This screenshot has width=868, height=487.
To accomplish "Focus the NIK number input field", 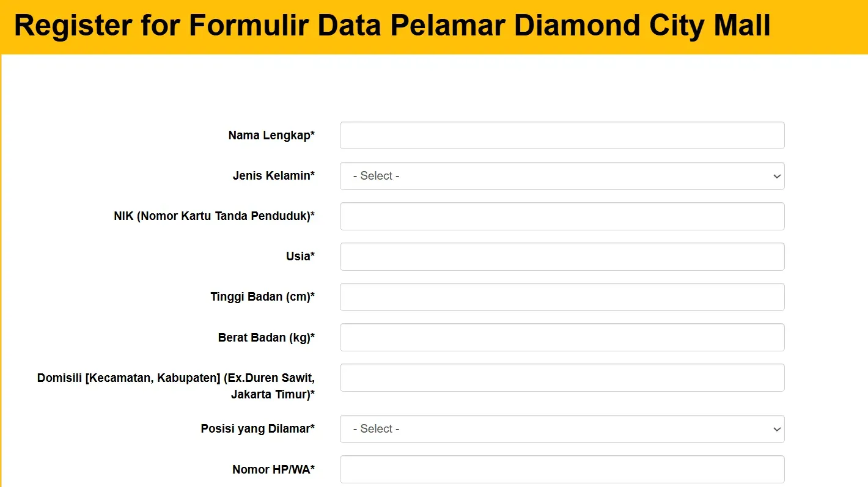I will pyautogui.click(x=562, y=216).
